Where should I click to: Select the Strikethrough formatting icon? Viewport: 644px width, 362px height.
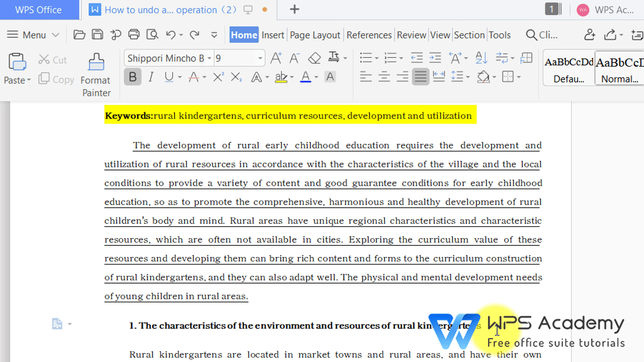(x=193, y=76)
